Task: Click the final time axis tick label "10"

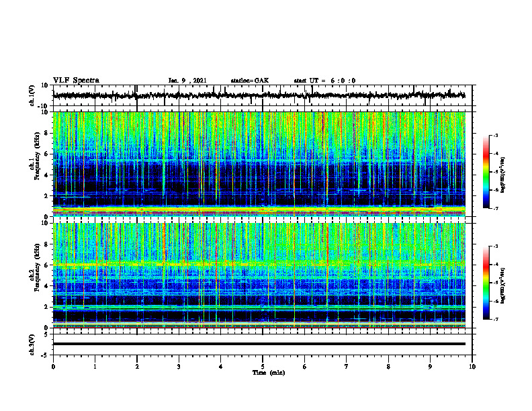Action: (x=472, y=367)
